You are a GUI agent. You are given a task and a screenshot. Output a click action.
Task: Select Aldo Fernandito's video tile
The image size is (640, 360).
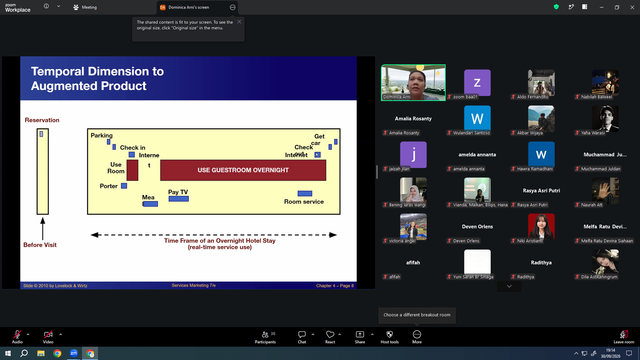541,82
